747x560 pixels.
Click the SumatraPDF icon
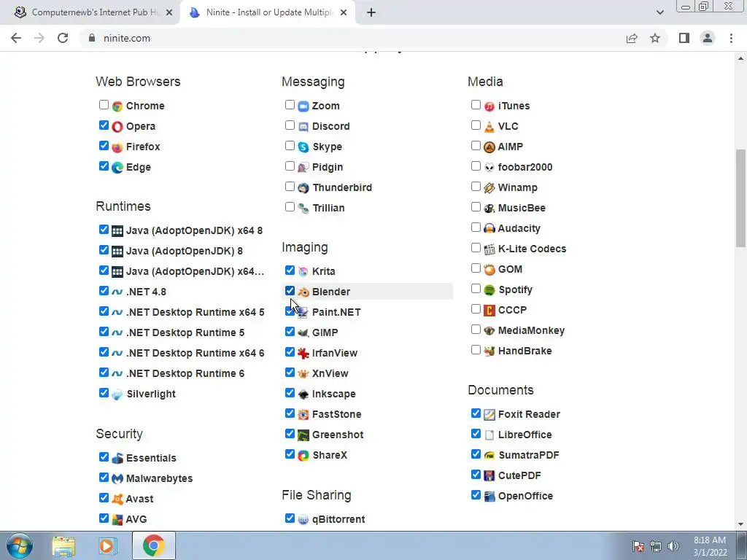[489, 456]
